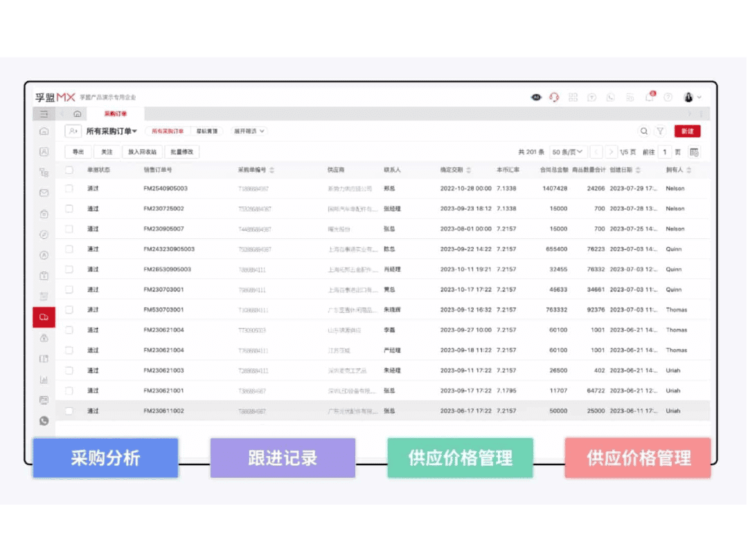
Task: Click the customer service headset icon
Action: point(554,98)
